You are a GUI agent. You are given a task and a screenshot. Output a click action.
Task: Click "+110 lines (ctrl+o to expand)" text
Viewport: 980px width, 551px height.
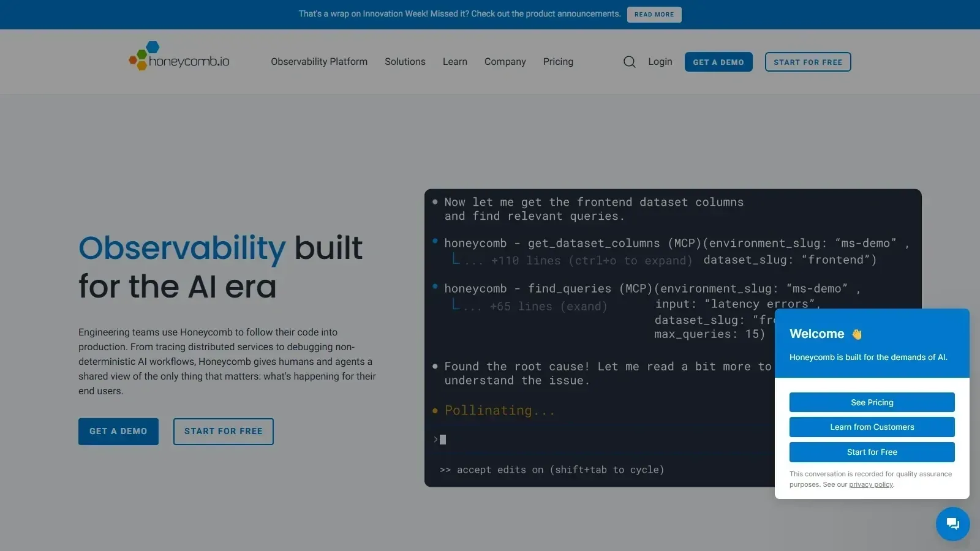(x=592, y=261)
